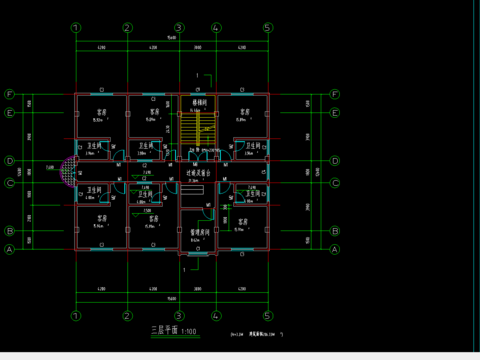Viewport: 480px width, 360px height.
Task: Select the top overall dimension above axes 1-5
Action: coord(172,38)
